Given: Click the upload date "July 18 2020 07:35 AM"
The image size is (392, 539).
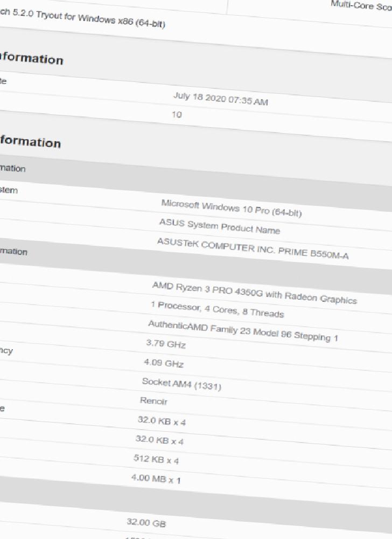Looking at the screenshot, I should pyautogui.click(x=221, y=99).
